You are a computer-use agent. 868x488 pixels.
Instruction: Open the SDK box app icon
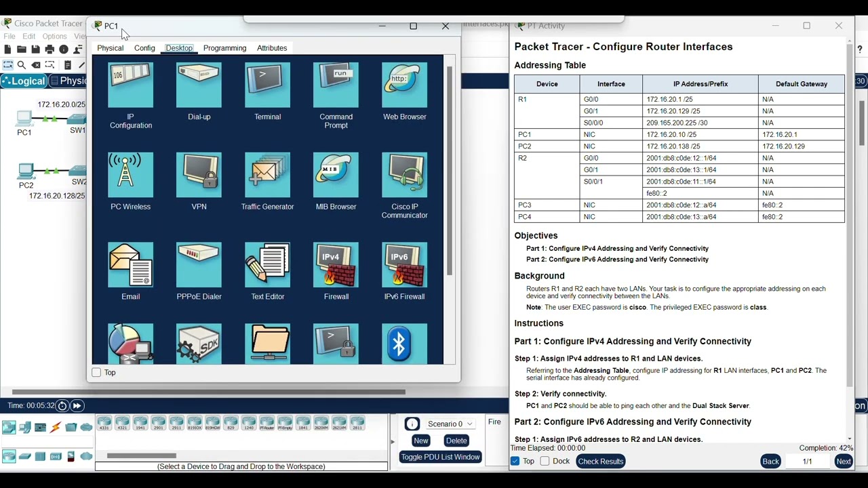[199, 344]
